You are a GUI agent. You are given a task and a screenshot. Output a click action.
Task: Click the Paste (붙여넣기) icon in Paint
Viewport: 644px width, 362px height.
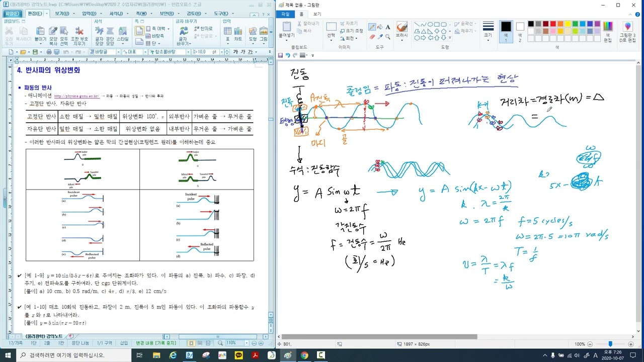pos(287,26)
